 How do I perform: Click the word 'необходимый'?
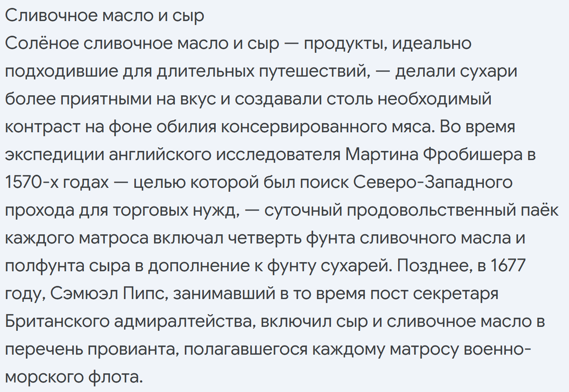pyautogui.click(x=434, y=99)
